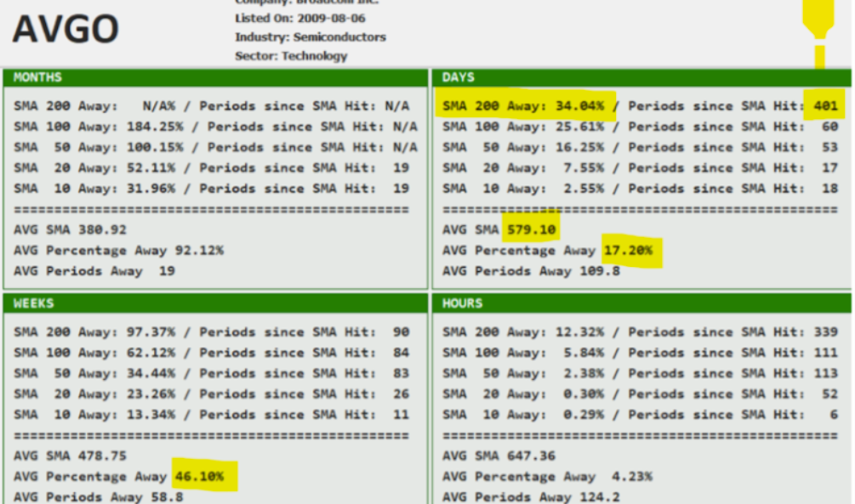Click the 'Sector: Technology' line
This screenshot has width=855, height=504.
coord(291,55)
